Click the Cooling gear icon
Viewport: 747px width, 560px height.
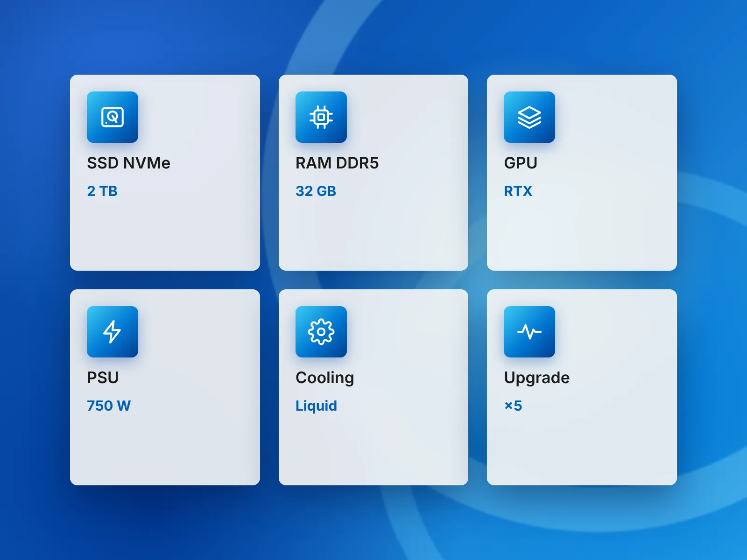321,332
